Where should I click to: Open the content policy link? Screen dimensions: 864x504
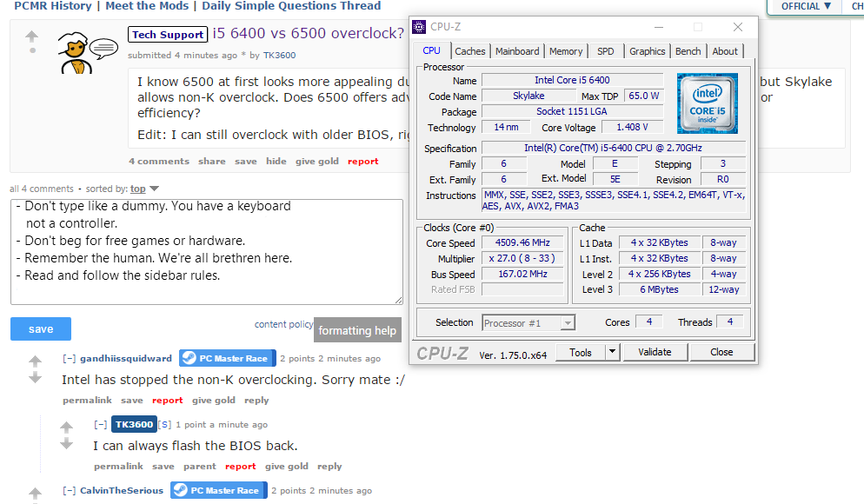pos(283,324)
